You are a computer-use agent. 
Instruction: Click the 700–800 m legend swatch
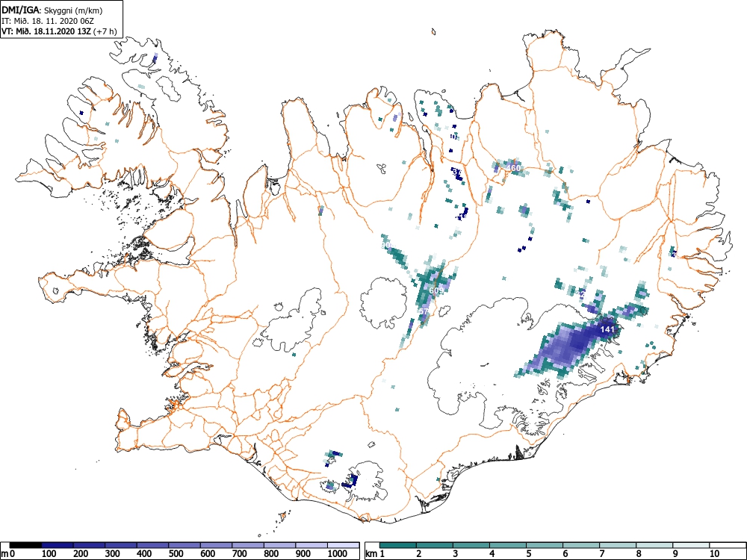[x=248, y=545]
